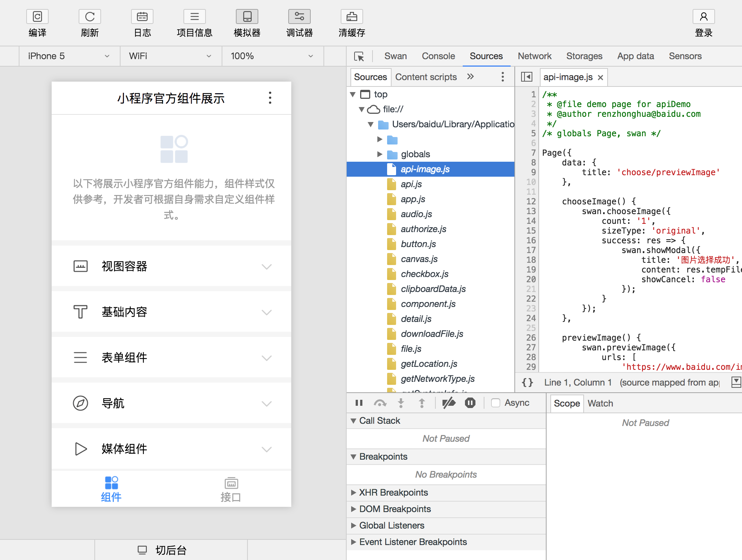Viewport: 742px width, 560px height.
Task: Expand the 媒体组件 list item
Action: pos(171,449)
